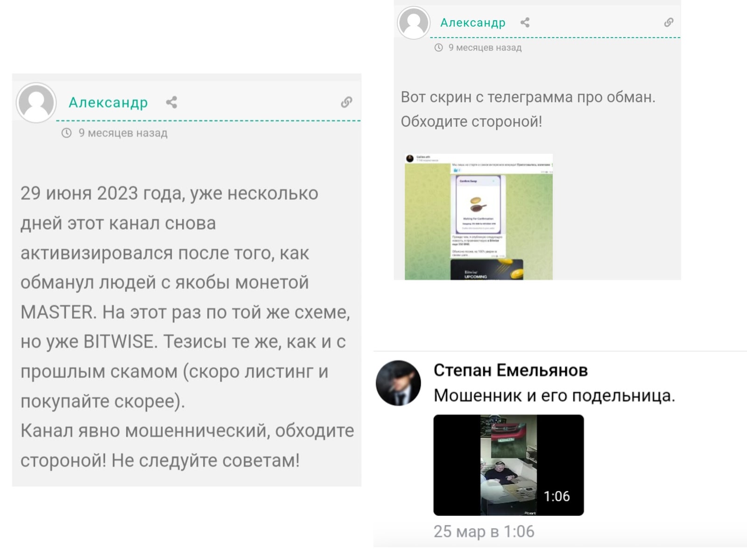
Task: Click share icon in left Александр comment
Action: (x=171, y=102)
